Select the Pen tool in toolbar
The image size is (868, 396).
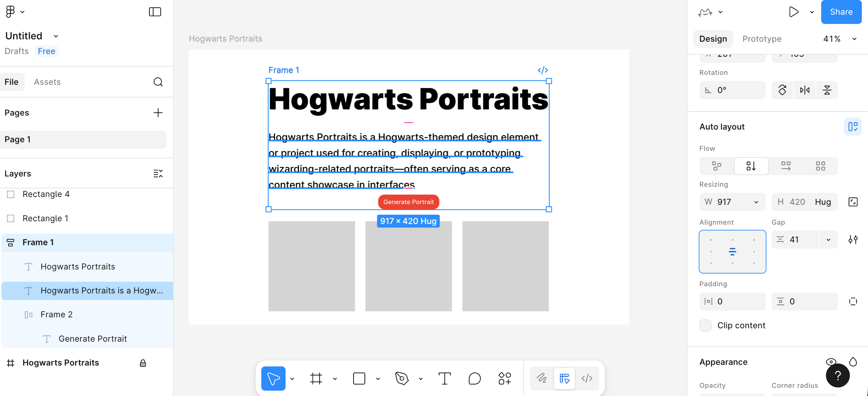coord(402,379)
